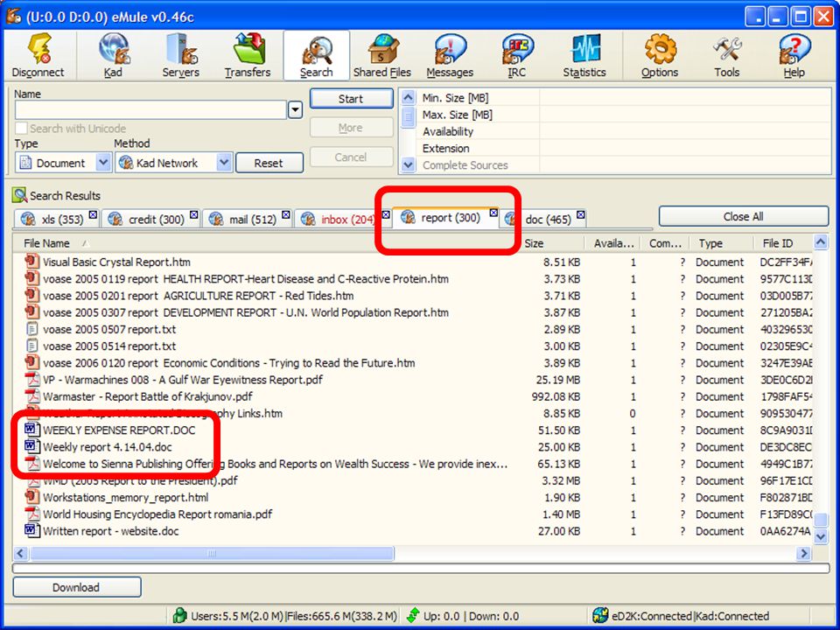Open the Tools menu icon
Image resolution: width=840 pixels, height=630 pixels.
[727, 55]
